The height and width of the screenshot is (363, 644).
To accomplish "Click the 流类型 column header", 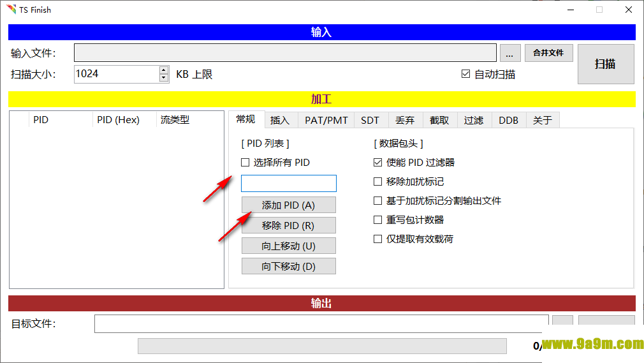I will point(189,120).
